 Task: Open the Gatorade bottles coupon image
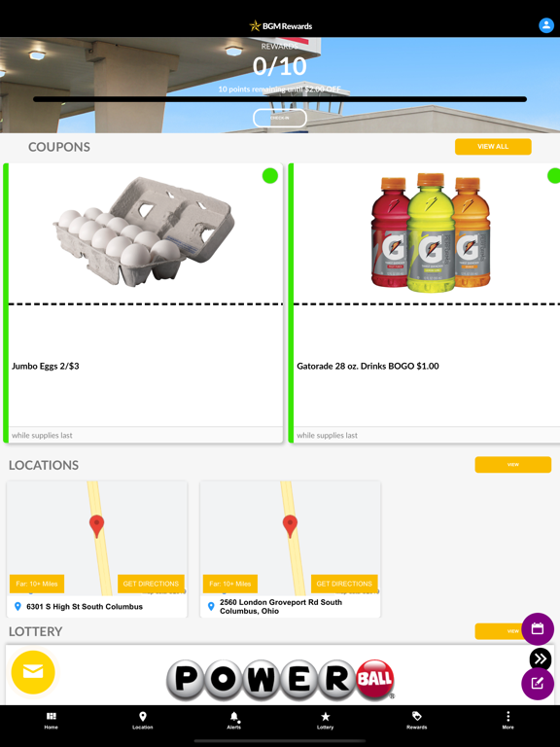tap(431, 232)
